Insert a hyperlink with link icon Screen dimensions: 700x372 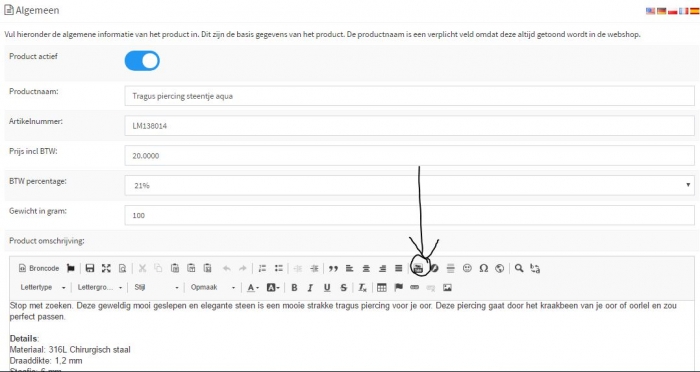414,288
